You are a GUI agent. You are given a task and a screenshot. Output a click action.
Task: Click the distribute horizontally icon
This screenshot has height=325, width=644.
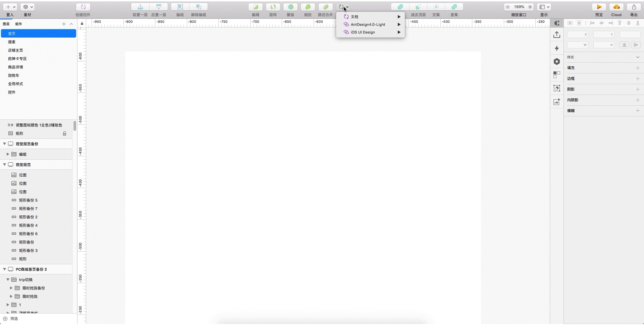tap(570, 23)
